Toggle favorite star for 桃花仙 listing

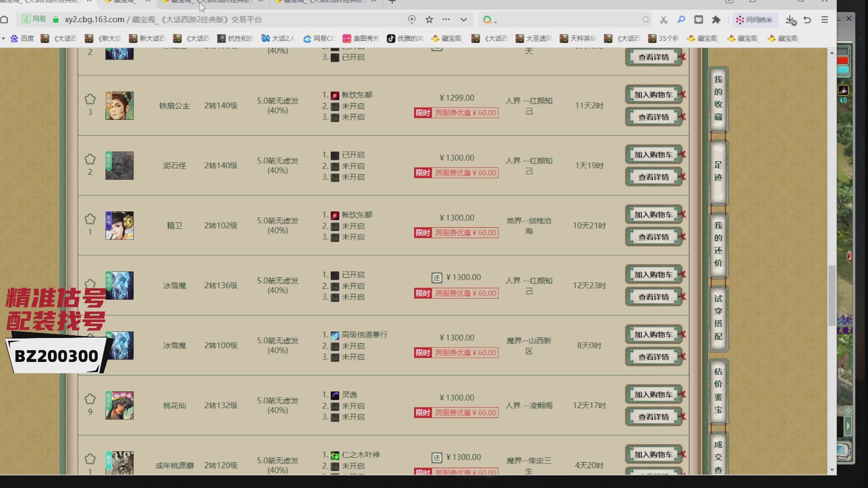tap(90, 399)
